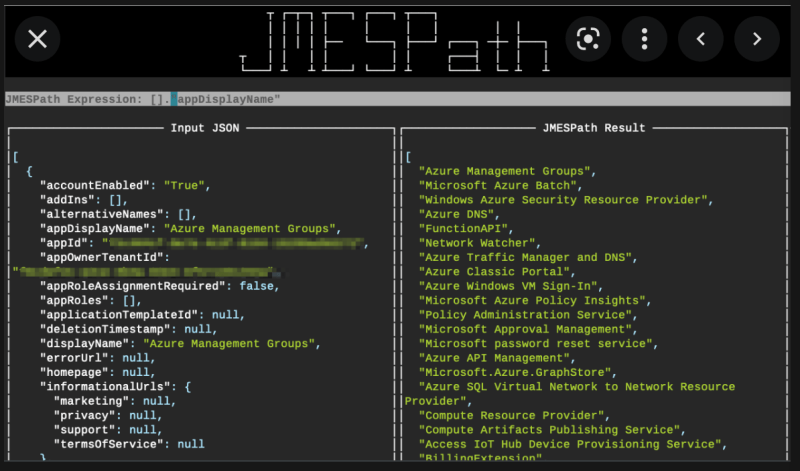
Task: Click "Microsoft password reset service" entry
Action: tap(539, 343)
